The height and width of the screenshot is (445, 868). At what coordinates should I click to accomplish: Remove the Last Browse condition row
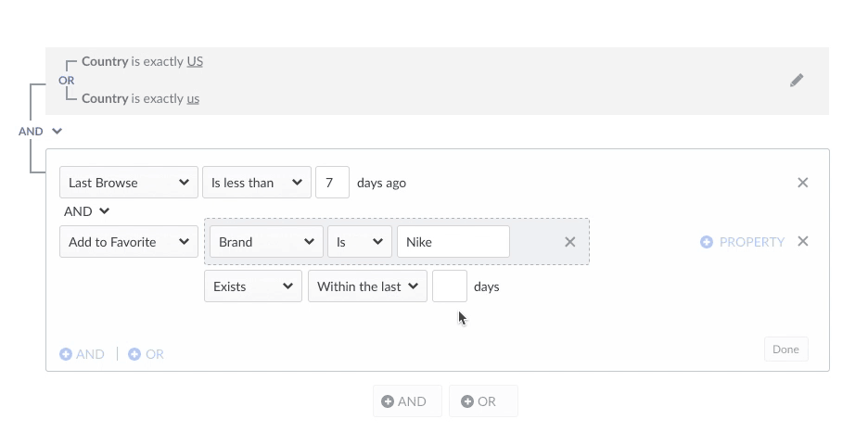[x=803, y=183]
